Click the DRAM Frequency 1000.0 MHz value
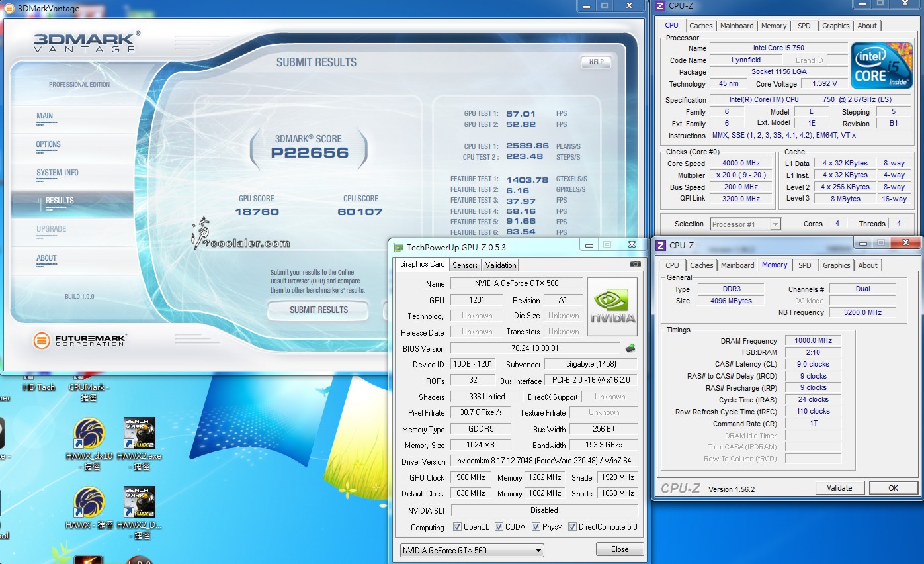924x564 pixels. click(813, 340)
